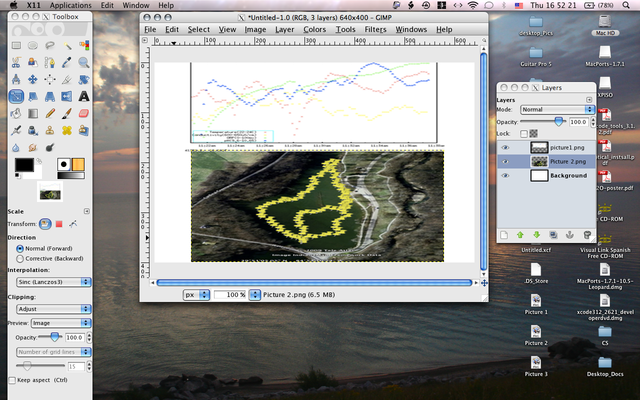
Task: Duplicate the selected layer
Action: point(553,235)
